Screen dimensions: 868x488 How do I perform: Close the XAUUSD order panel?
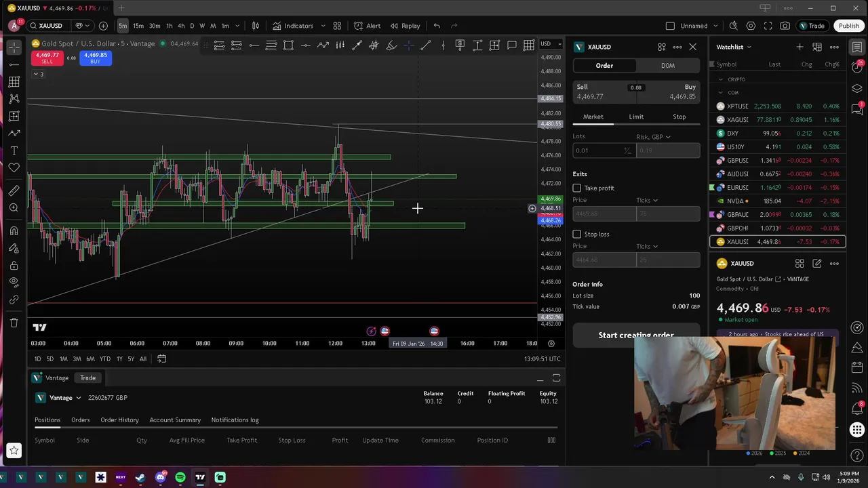click(x=692, y=47)
